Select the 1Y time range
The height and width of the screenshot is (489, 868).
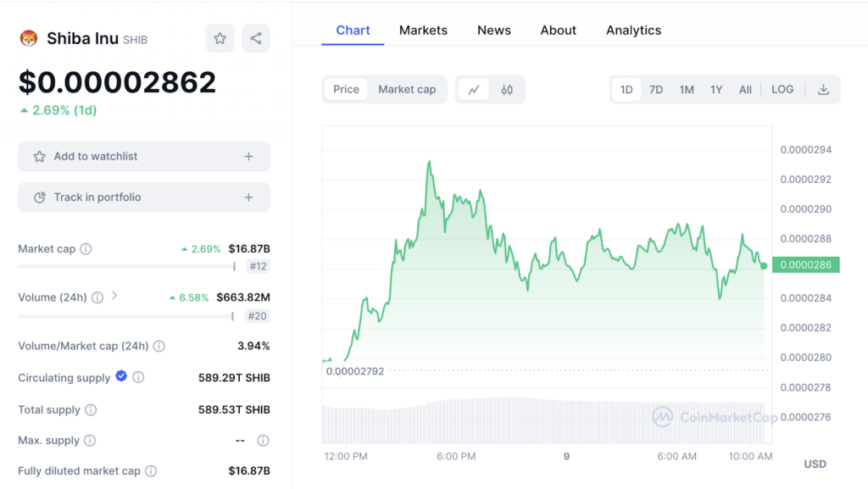[x=716, y=90]
